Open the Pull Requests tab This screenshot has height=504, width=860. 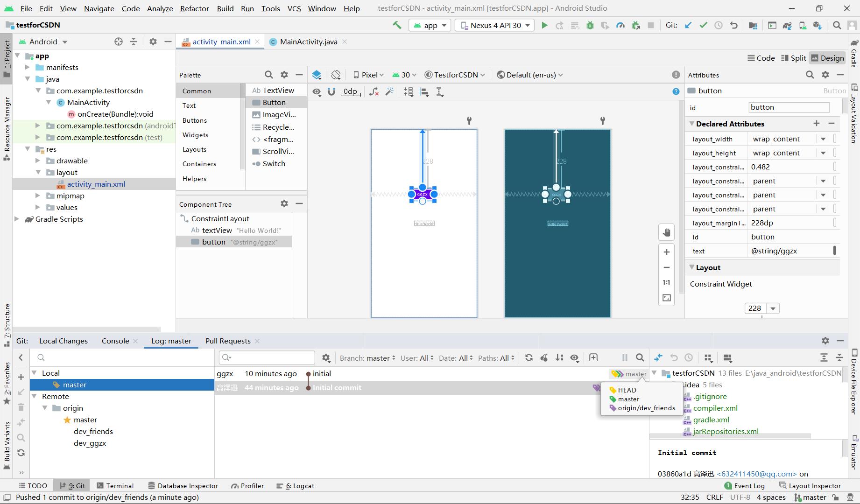click(228, 341)
